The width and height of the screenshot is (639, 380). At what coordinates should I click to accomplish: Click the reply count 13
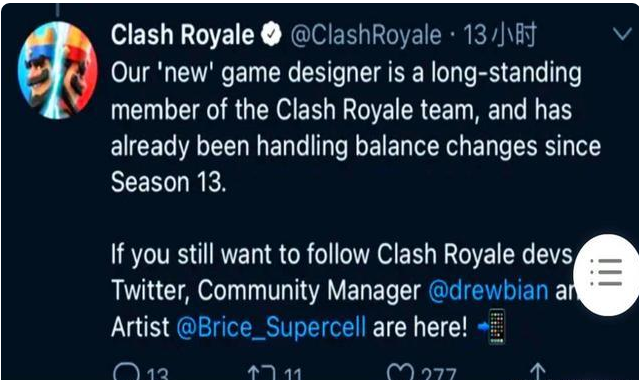pyautogui.click(x=157, y=374)
